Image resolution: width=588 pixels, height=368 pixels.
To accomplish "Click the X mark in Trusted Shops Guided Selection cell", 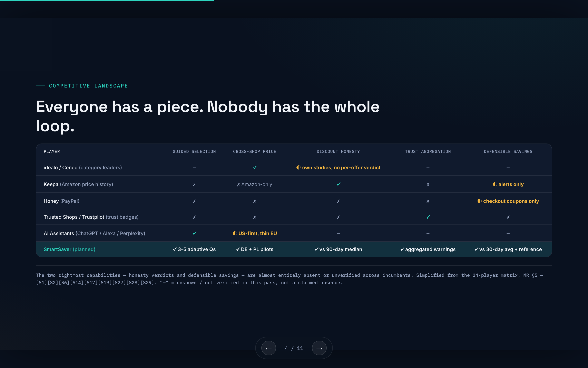I will click(194, 217).
